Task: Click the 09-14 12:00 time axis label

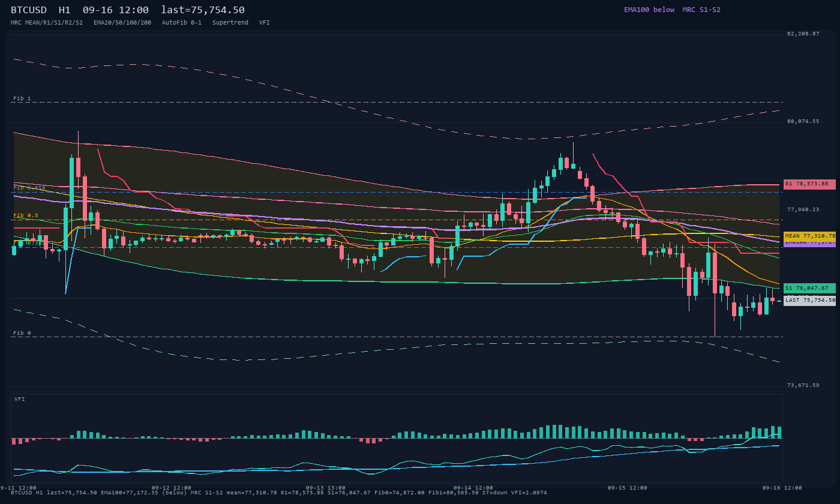Action: 473,488
